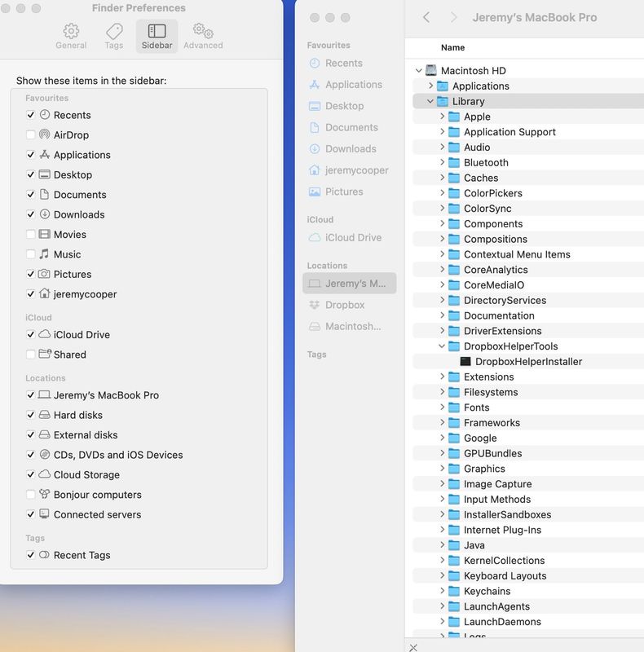Select the Sidebar preferences tab
The height and width of the screenshot is (652, 644).
157,36
